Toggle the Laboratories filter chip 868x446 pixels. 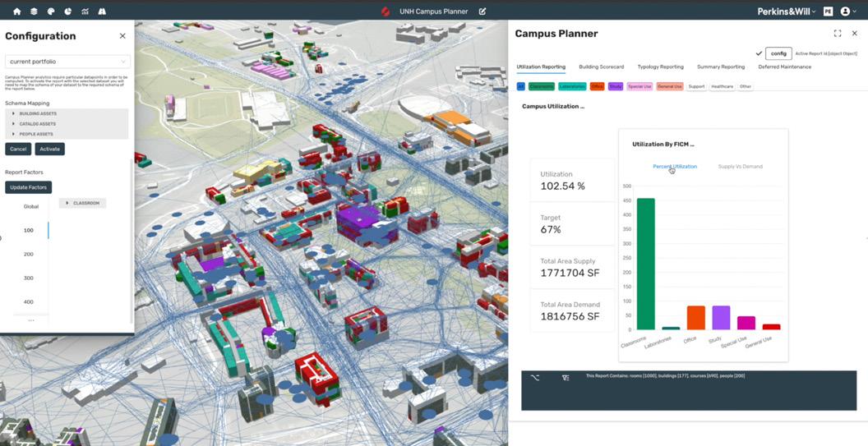572,86
